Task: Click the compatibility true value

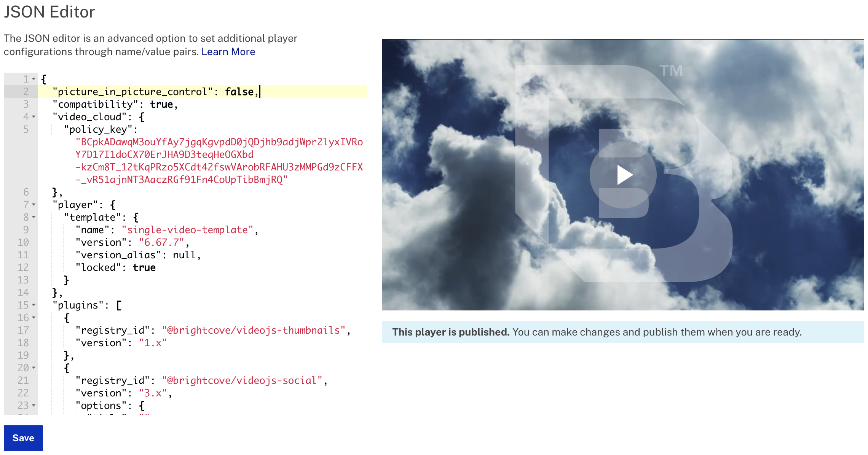Action: pos(161,104)
